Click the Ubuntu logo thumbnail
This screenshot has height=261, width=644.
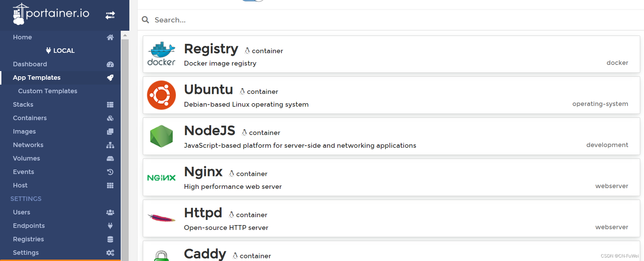(161, 95)
